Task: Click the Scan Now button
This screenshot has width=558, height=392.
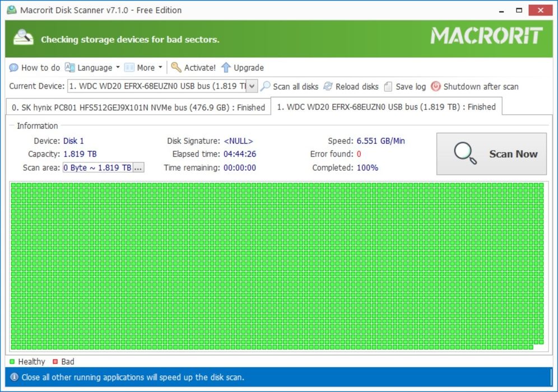Action: pyautogui.click(x=491, y=153)
